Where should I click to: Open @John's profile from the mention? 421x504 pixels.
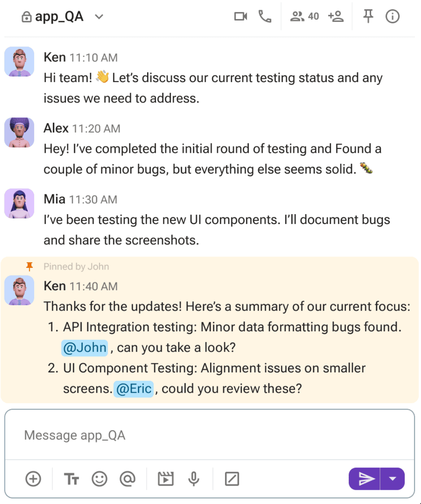pos(85,348)
